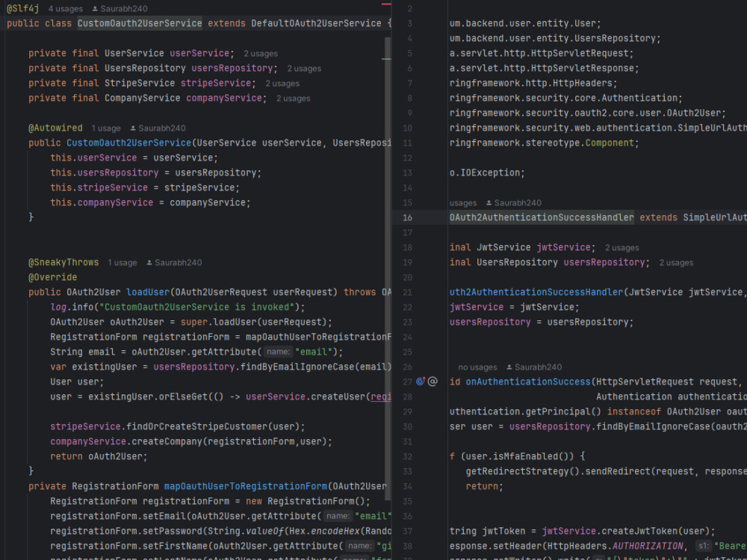Screen dimensions: 747x560
Task: Click the Saurabh240 author hint above line 27
Action: pos(534,367)
